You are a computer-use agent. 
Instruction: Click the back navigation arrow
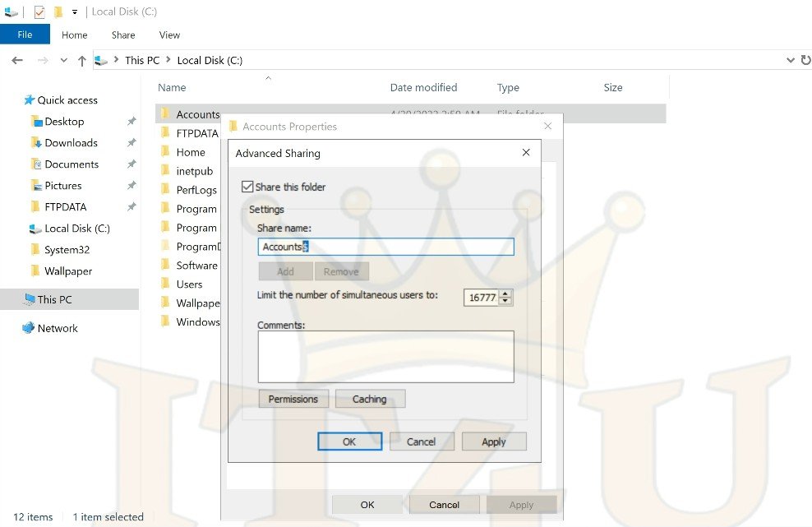click(x=16, y=60)
